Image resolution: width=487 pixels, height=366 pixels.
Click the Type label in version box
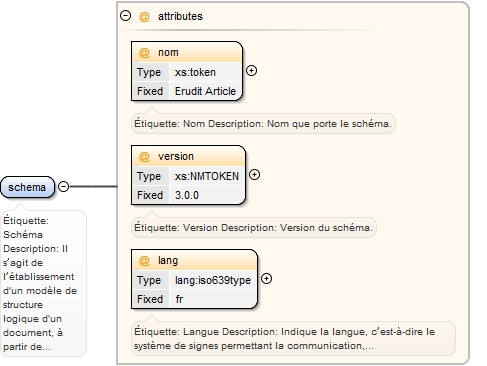[149, 176]
